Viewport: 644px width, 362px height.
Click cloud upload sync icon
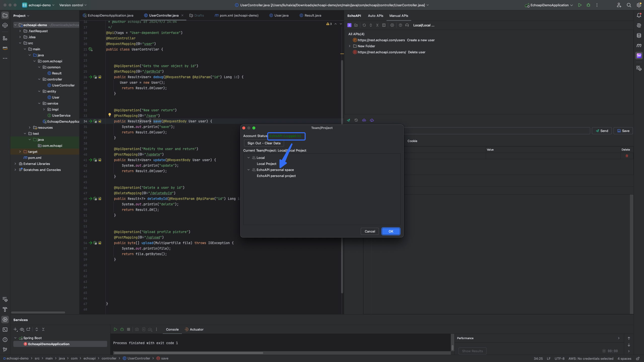(364, 120)
